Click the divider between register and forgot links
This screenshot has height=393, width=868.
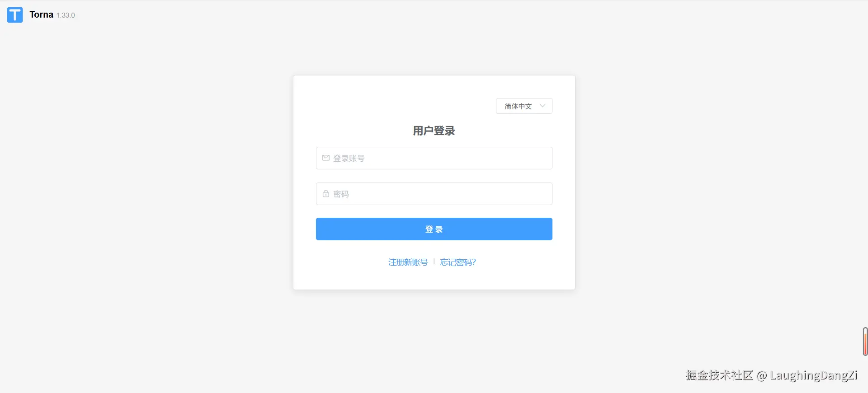click(434, 262)
